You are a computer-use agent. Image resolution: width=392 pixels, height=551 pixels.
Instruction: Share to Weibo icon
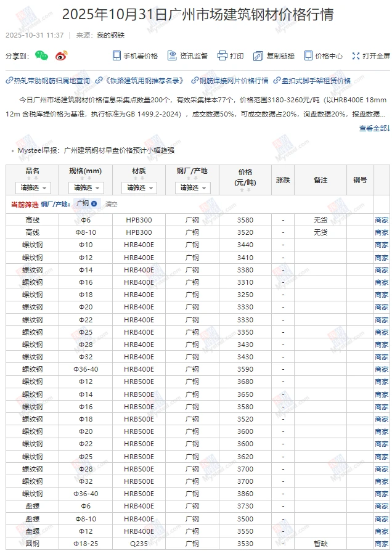[62, 56]
